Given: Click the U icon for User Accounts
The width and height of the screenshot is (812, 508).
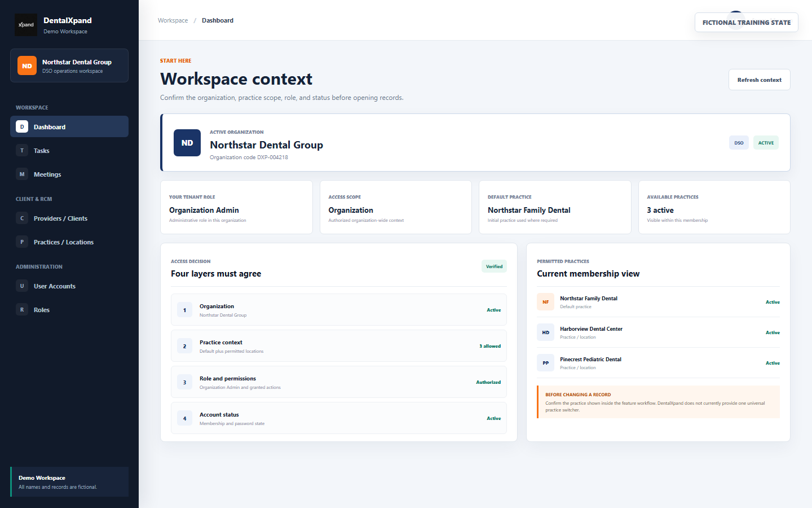Looking at the screenshot, I should (22, 286).
